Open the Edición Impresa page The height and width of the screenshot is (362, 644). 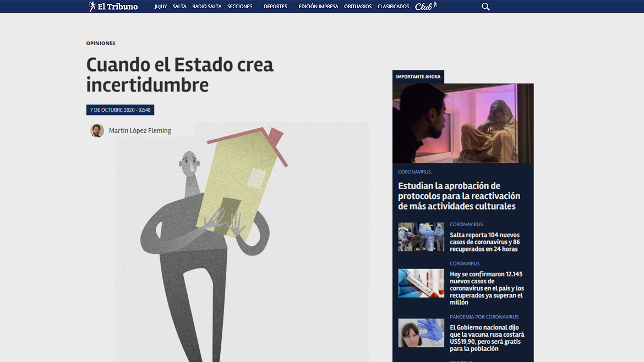pos(318,7)
